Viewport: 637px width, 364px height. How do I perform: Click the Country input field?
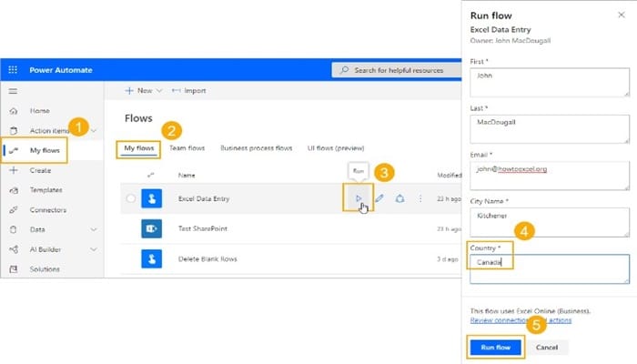click(x=550, y=269)
